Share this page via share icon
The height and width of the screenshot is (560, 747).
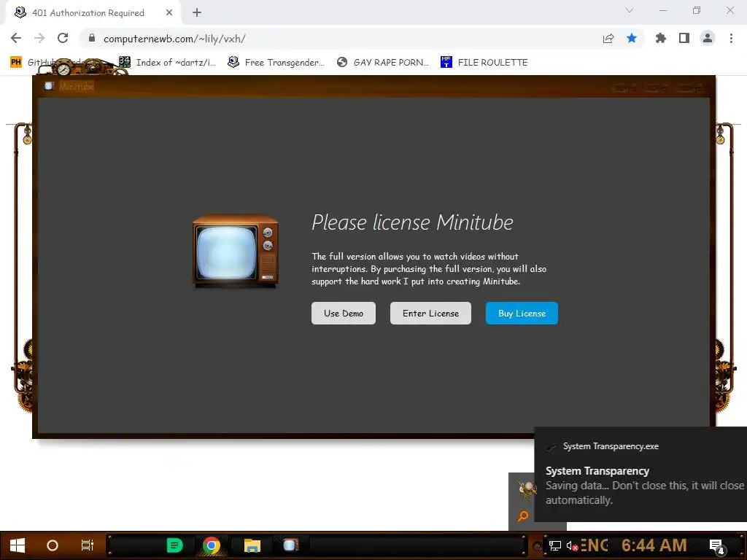pyautogui.click(x=608, y=39)
